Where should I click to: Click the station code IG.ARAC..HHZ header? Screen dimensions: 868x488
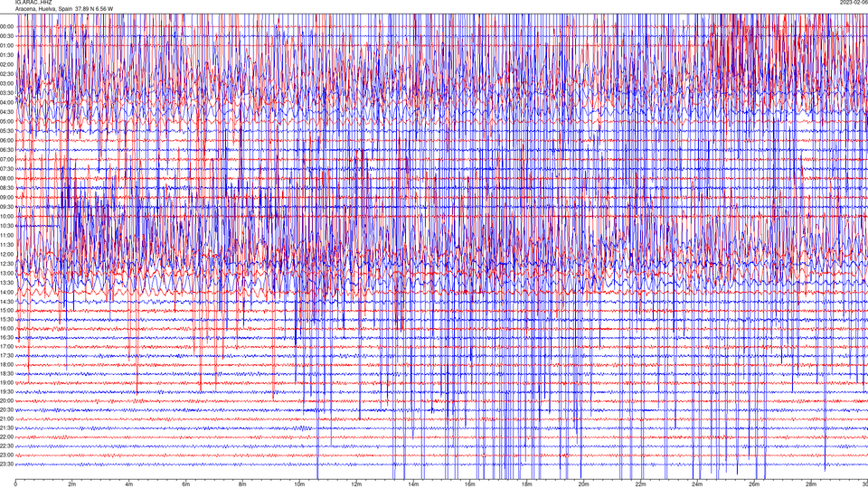33,2
